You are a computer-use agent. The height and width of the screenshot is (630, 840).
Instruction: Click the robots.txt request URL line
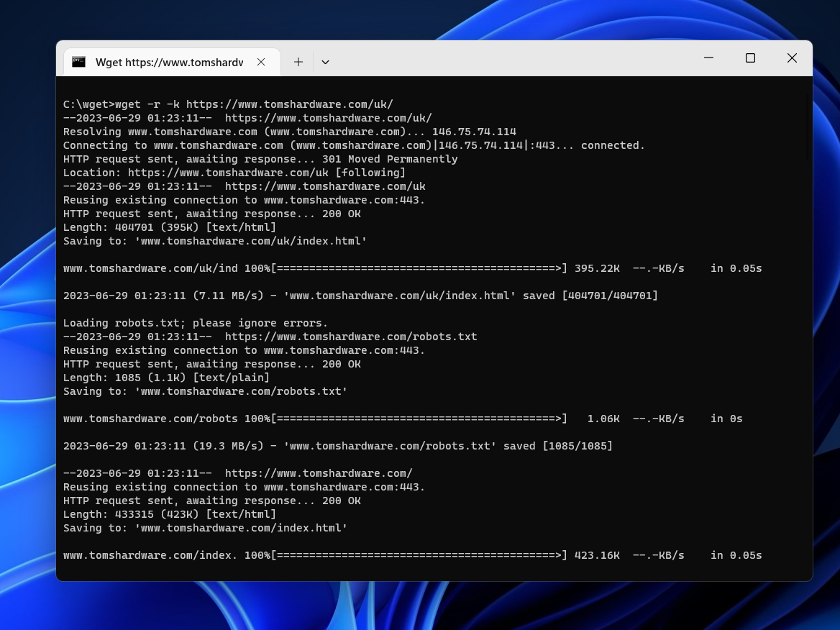click(270, 337)
